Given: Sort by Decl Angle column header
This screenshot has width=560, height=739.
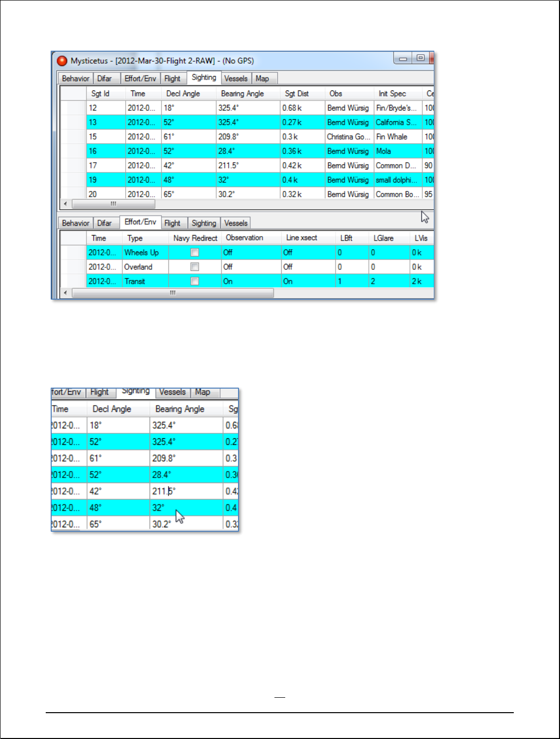Looking at the screenshot, I should (x=189, y=93).
